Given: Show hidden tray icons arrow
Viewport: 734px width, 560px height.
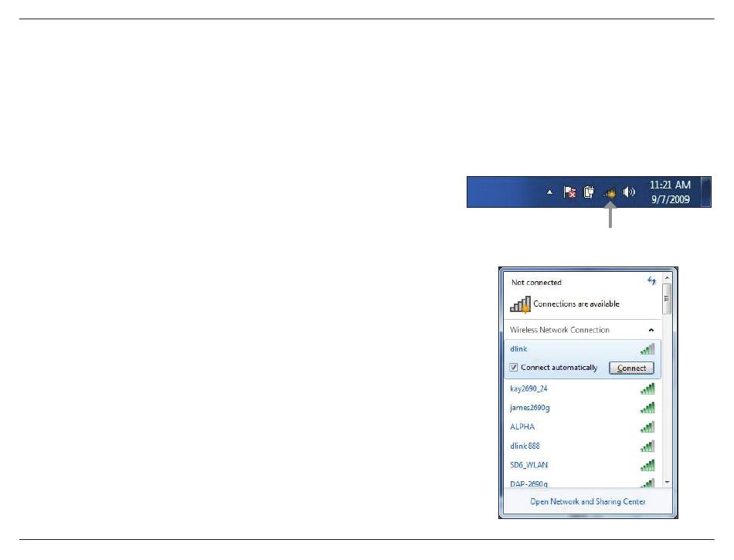Looking at the screenshot, I should point(550,192).
